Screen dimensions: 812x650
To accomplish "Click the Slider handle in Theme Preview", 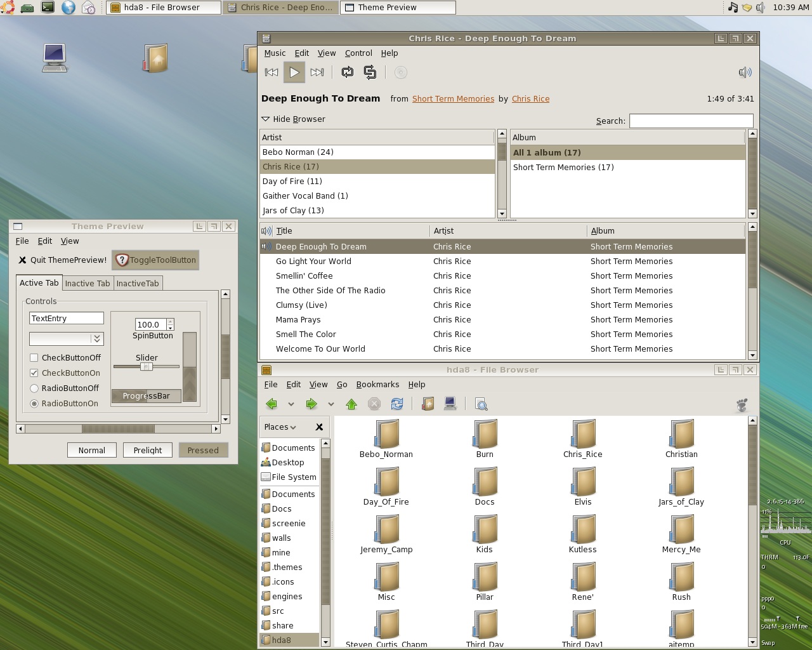I will (146, 366).
